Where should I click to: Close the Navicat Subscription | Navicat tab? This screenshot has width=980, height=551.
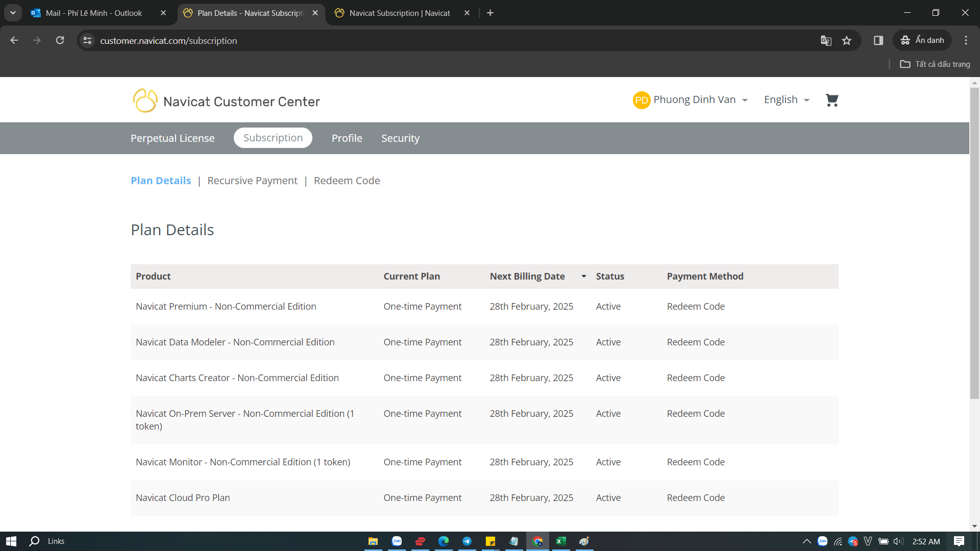467,13
